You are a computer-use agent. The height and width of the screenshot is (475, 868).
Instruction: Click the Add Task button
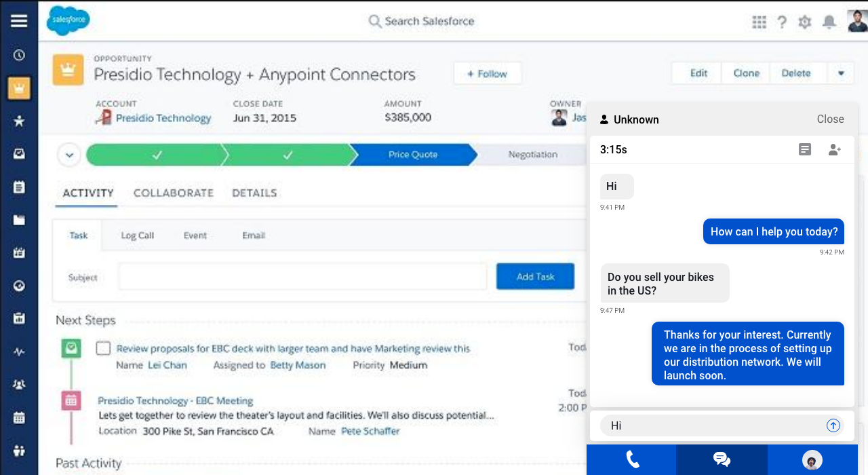(x=536, y=276)
